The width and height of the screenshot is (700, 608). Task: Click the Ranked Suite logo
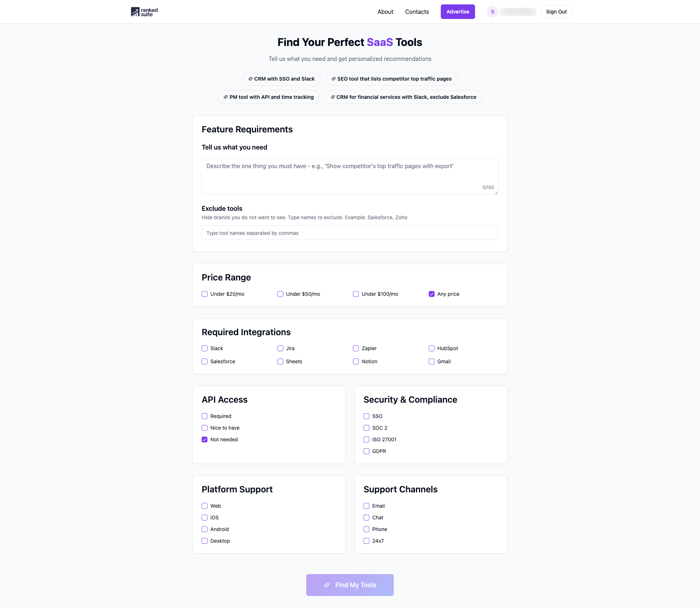tap(144, 12)
